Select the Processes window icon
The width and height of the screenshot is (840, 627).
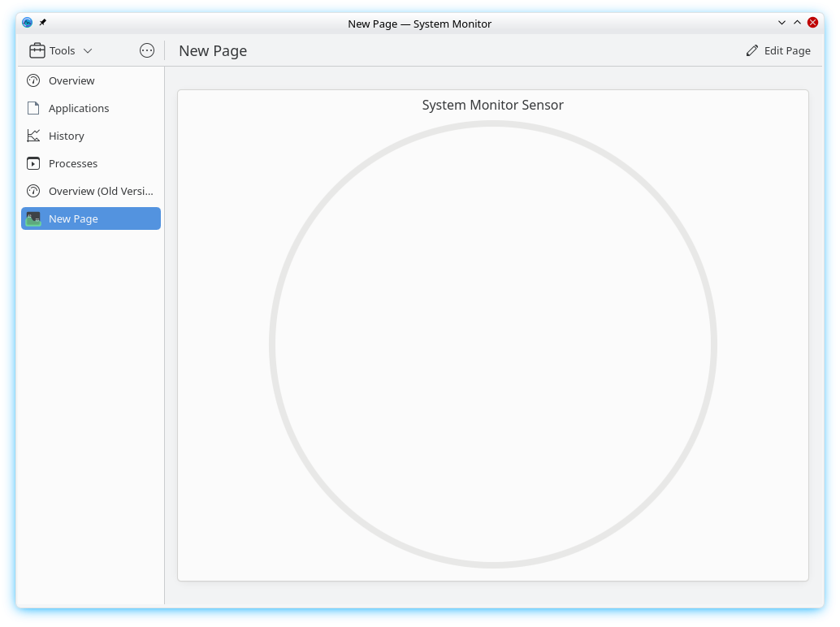click(x=33, y=163)
